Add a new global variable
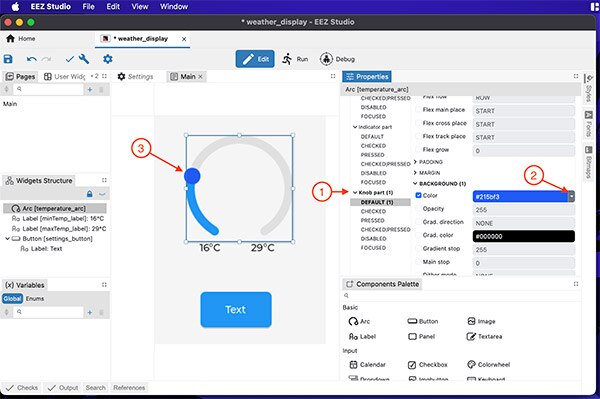The width and height of the screenshot is (600, 399). click(90, 313)
